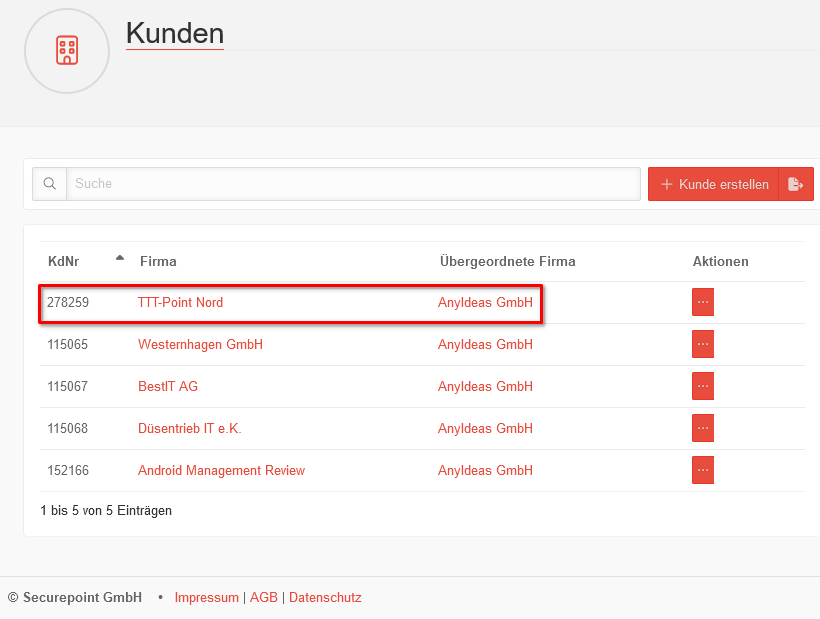Viewport: 820px width, 619px height.
Task: Open actions menu for Düsentrieb IT e.K.
Action: pos(703,428)
